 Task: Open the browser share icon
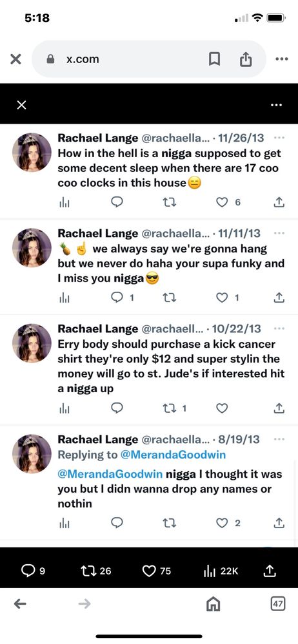pyautogui.click(x=246, y=59)
